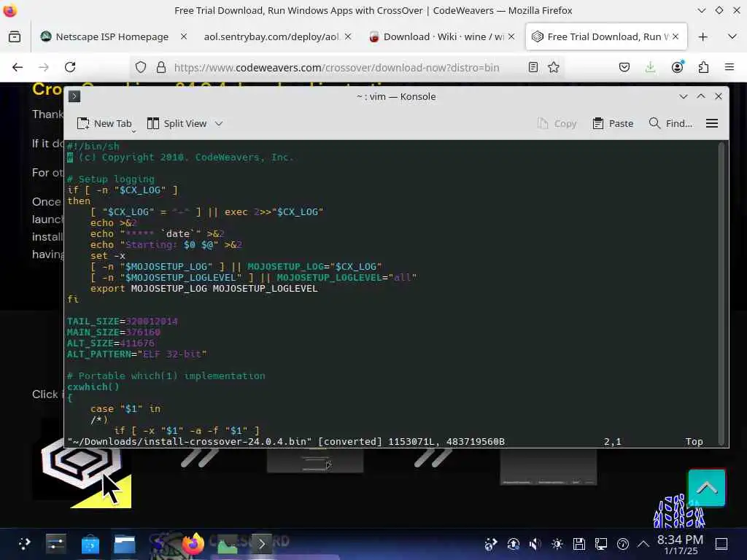
Task: Click removable storage tray icon
Action: pyautogui.click(x=578, y=544)
